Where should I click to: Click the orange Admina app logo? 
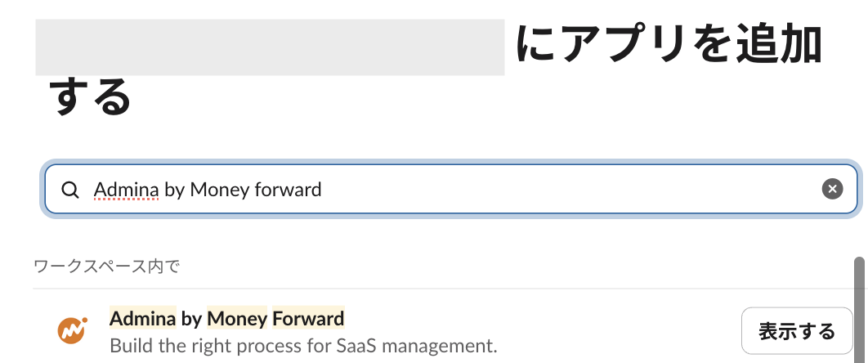click(x=71, y=329)
